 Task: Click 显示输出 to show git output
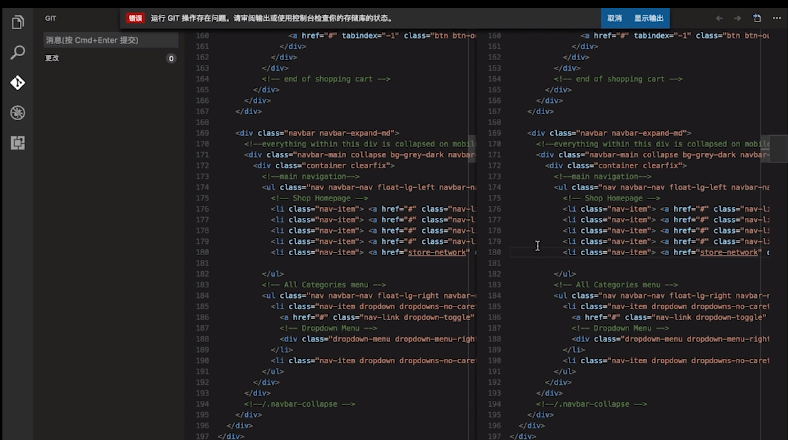(648, 18)
